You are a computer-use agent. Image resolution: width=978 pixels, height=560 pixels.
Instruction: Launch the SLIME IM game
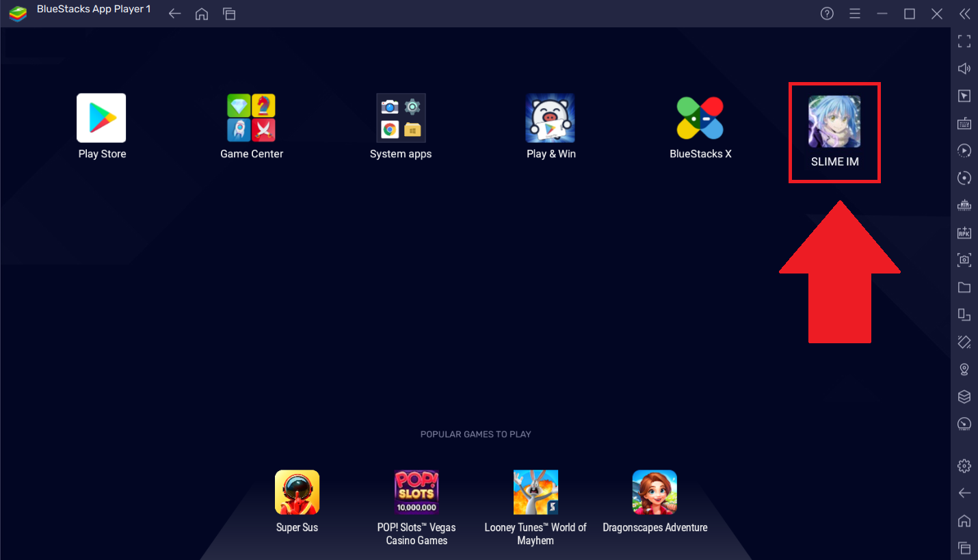pyautogui.click(x=834, y=122)
